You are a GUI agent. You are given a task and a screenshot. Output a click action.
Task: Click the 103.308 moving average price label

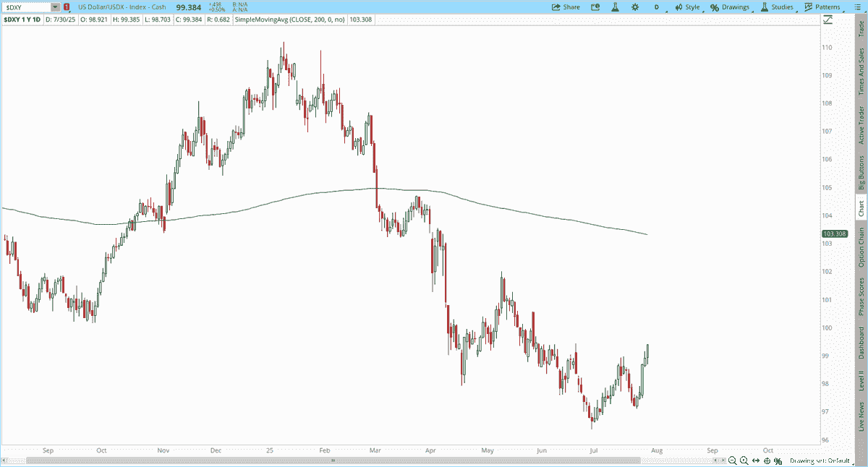(835, 234)
